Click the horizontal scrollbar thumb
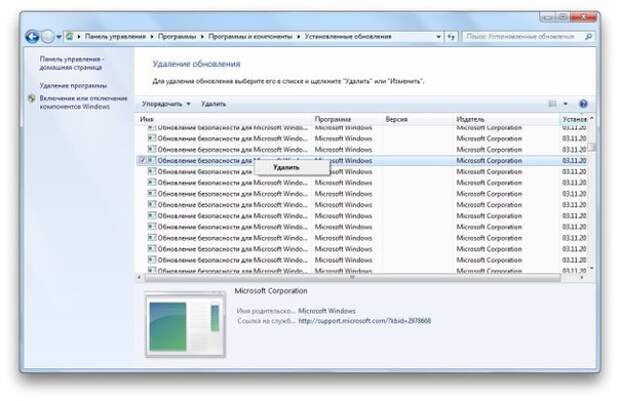620x401 pixels. click(x=353, y=278)
